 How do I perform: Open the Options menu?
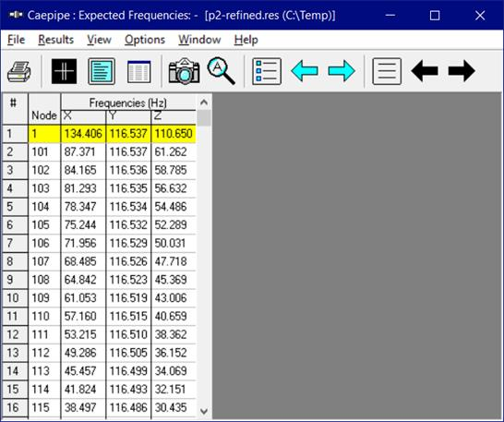tap(145, 40)
